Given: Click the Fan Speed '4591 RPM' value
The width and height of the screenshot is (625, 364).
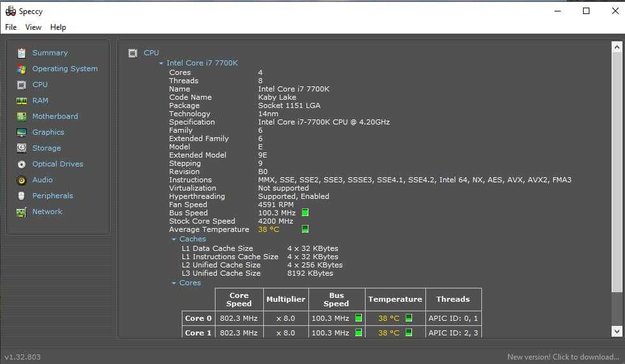Looking at the screenshot, I should click(275, 205).
